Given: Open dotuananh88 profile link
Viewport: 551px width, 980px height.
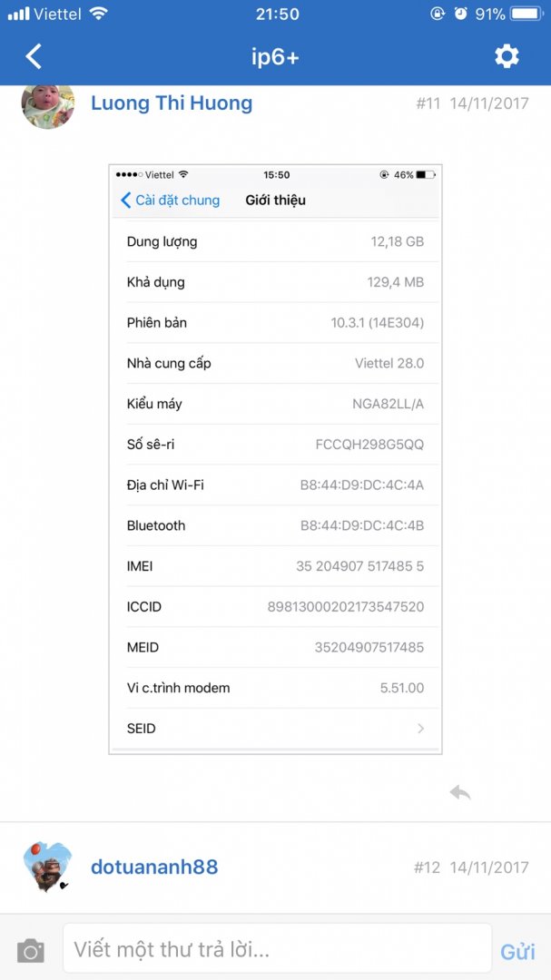Looking at the screenshot, I should click(154, 867).
